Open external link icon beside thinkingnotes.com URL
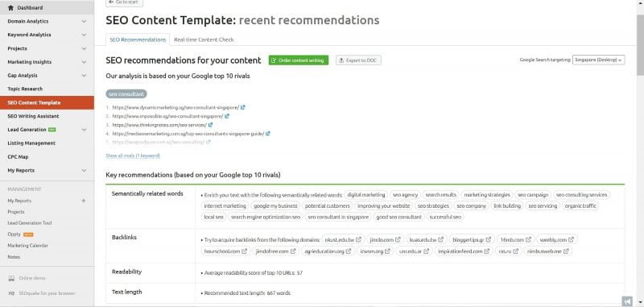 click(x=210, y=125)
